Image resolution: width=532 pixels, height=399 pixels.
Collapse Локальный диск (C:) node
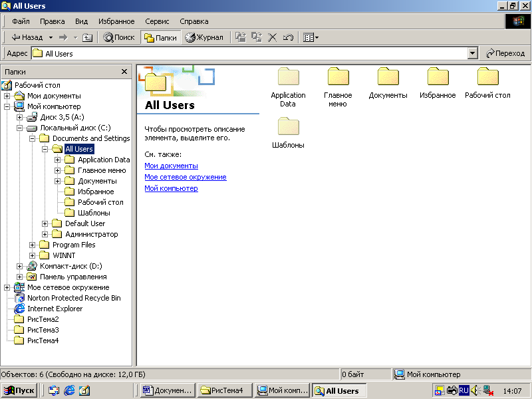pyautogui.click(x=20, y=128)
